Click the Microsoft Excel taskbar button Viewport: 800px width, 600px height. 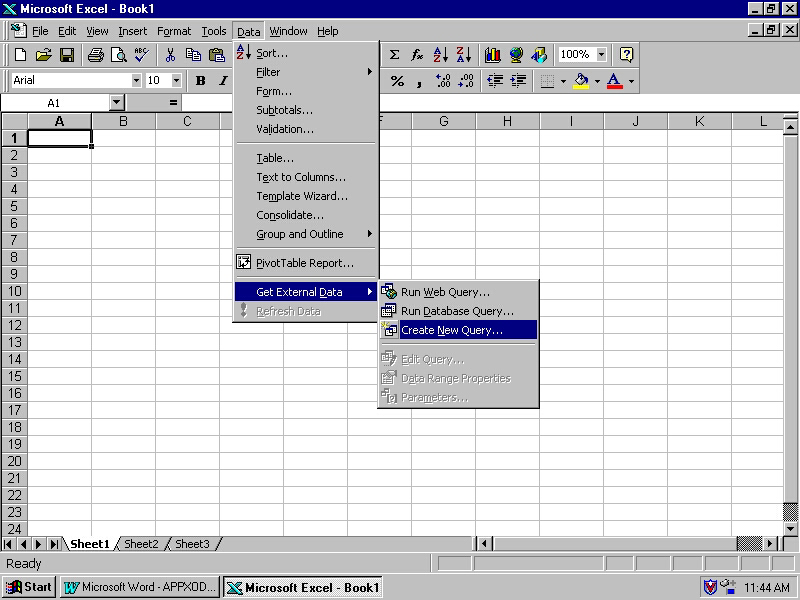303,587
